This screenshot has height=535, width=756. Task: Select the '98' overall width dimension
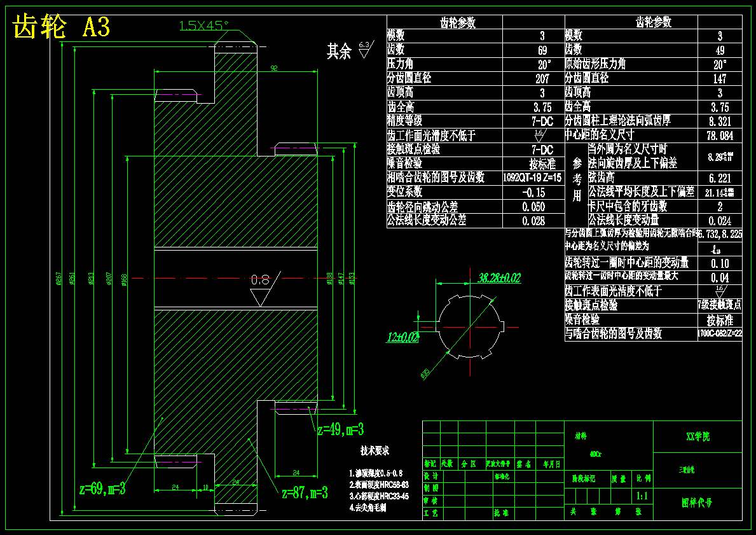point(274,68)
